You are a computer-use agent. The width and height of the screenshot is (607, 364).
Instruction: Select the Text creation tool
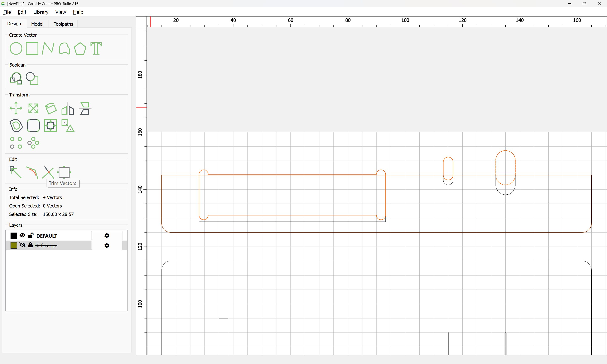pyautogui.click(x=96, y=48)
